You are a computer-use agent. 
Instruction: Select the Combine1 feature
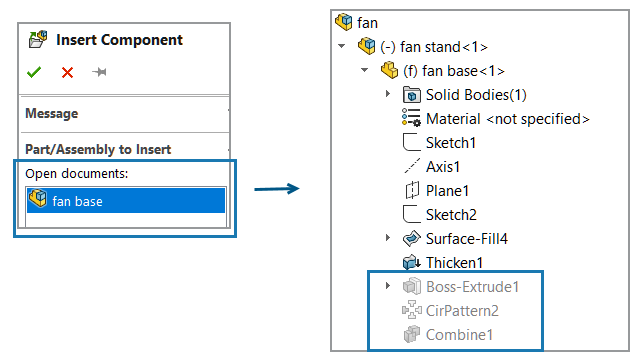(x=448, y=335)
